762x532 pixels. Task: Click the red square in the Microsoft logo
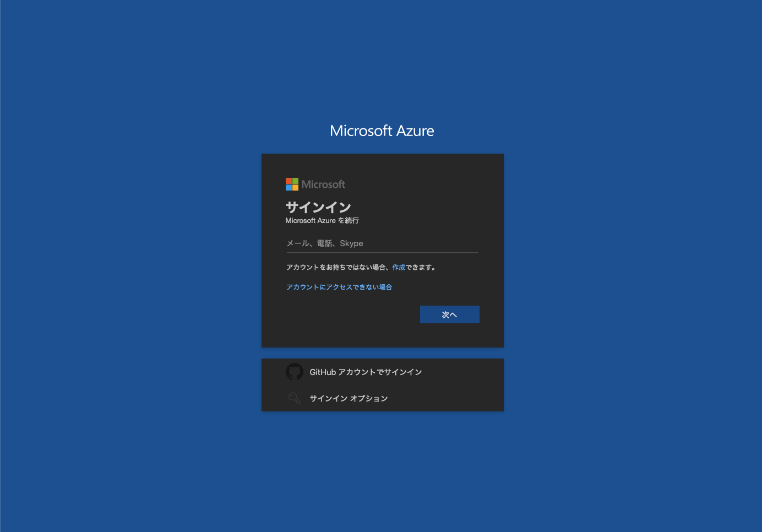pos(288,181)
